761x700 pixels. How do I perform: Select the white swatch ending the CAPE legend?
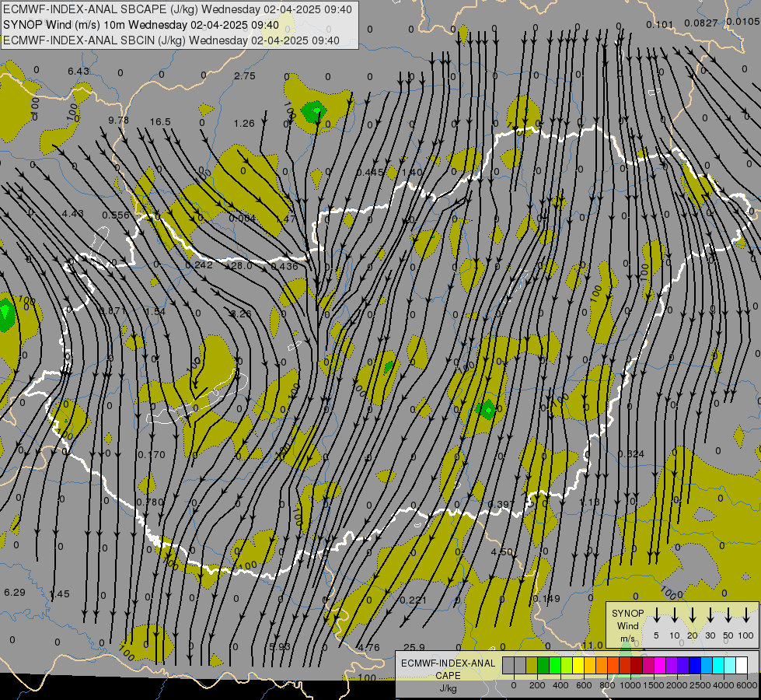pyautogui.click(x=741, y=666)
